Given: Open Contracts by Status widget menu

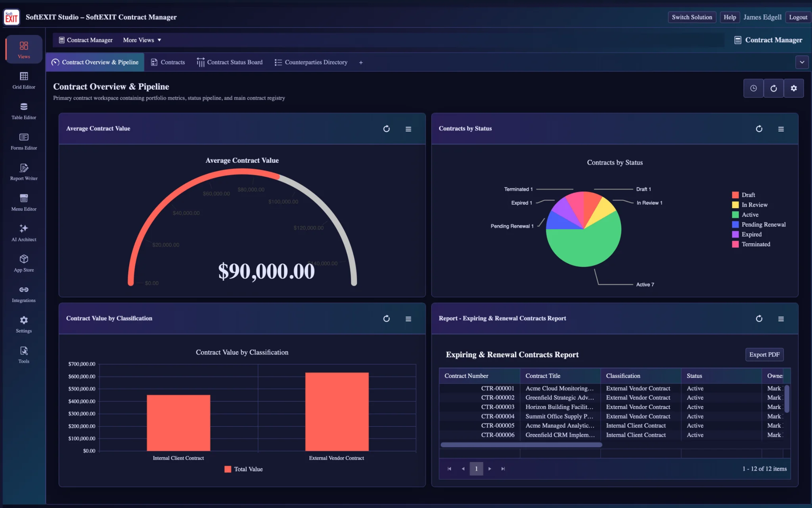Looking at the screenshot, I should coord(781,129).
